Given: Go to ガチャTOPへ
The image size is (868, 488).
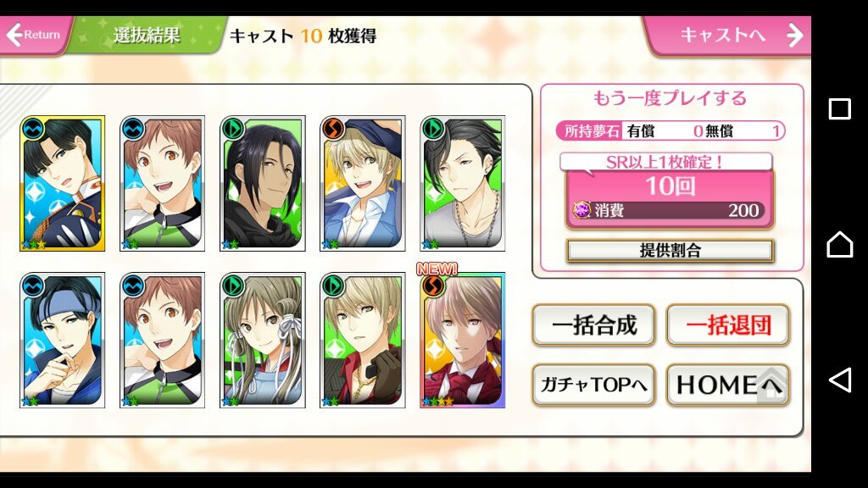Looking at the screenshot, I should coord(594,385).
